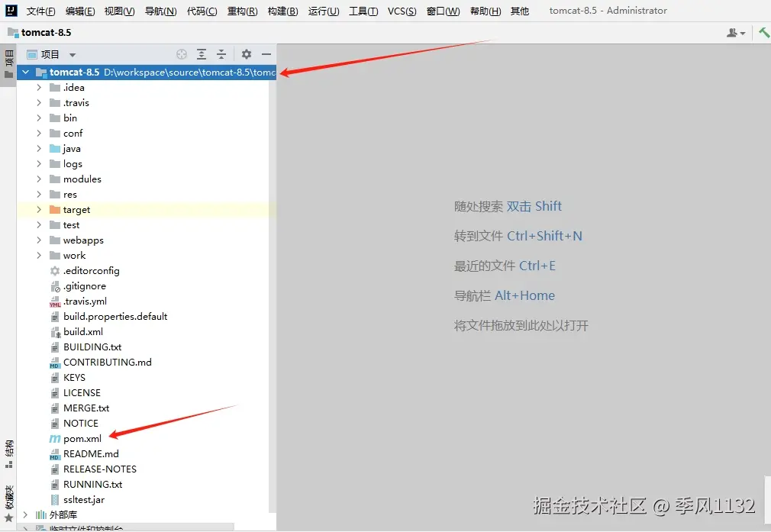
Task: Open the 代码(C) menu
Action: click(x=202, y=11)
